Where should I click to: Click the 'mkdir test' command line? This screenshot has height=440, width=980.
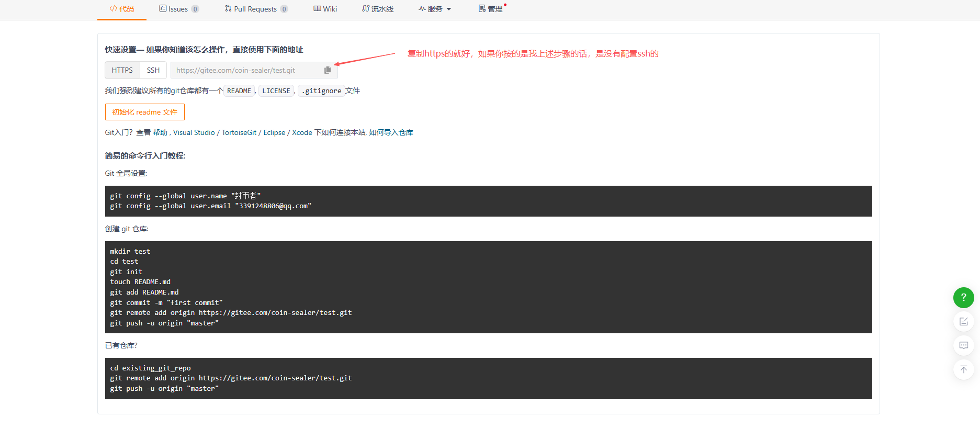130,252
